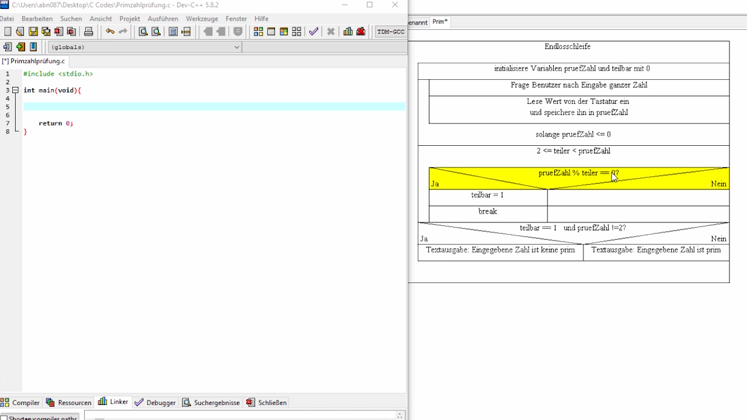Click the TDM-GCC compiler selector

point(390,32)
